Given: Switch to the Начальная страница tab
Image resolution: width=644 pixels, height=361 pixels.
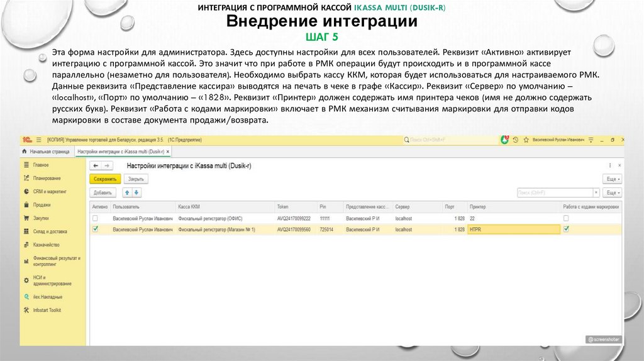Looking at the screenshot, I should [45, 152].
